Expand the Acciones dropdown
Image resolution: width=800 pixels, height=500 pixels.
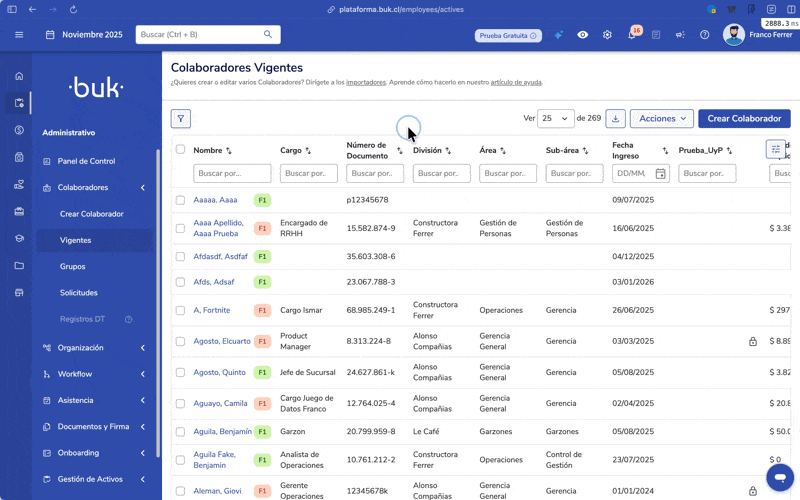661,119
